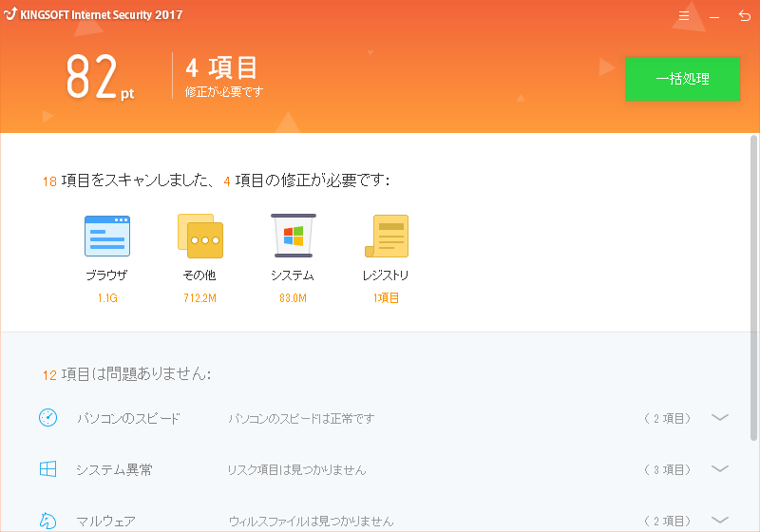Click the 712.2M value under その他
760x532 pixels.
(199, 298)
